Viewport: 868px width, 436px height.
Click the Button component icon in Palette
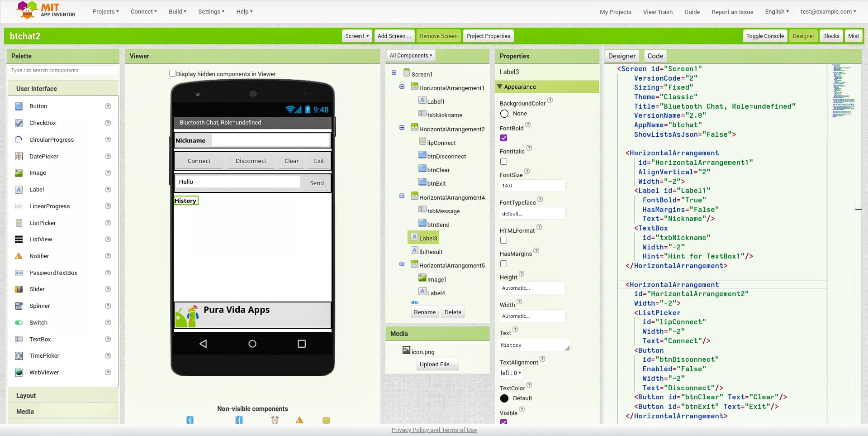[19, 106]
